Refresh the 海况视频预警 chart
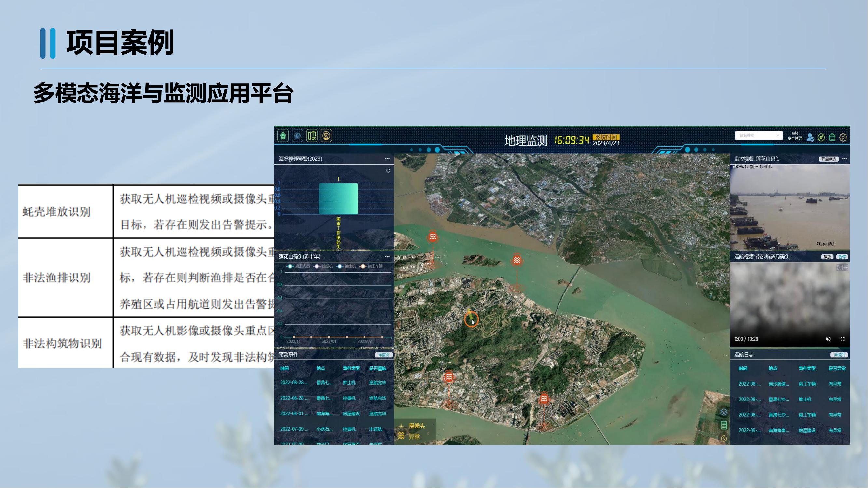 click(388, 171)
